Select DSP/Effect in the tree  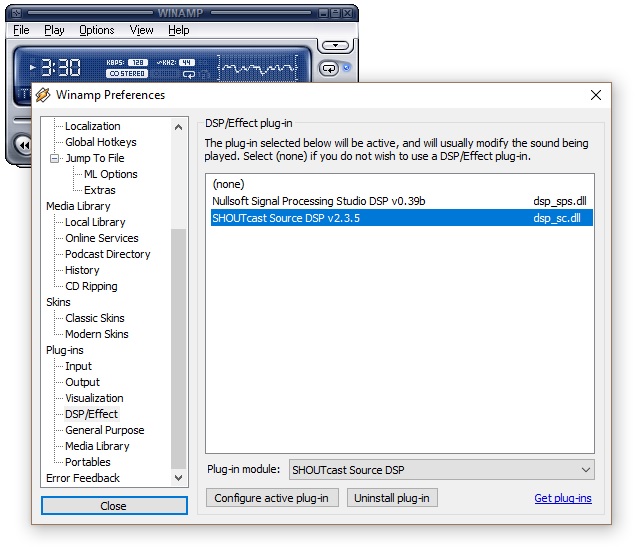tap(92, 414)
